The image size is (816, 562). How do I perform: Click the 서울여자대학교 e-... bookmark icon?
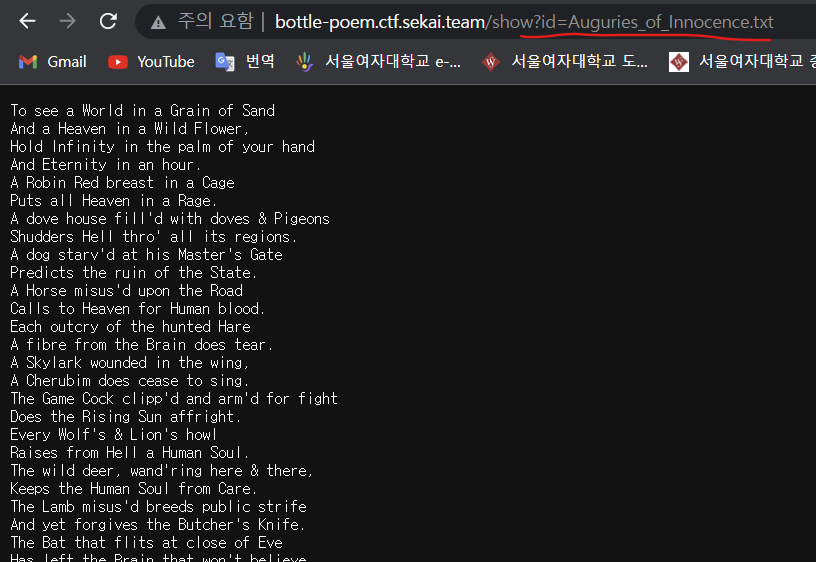[304, 62]
